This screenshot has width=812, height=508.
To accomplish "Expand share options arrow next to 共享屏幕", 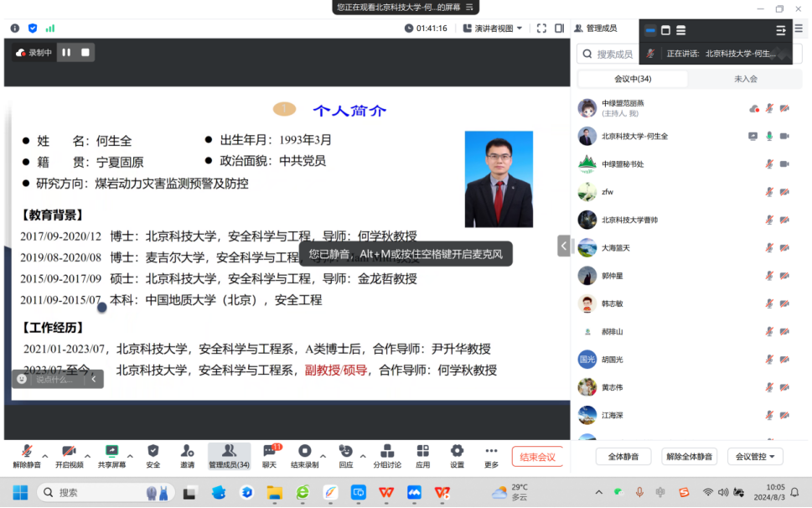I will 130,456.
